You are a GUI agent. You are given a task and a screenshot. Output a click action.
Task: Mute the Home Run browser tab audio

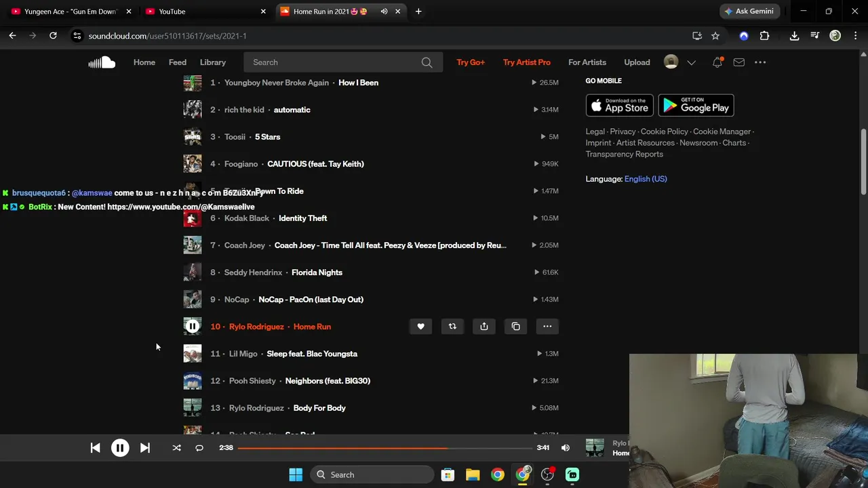(384, 12)
